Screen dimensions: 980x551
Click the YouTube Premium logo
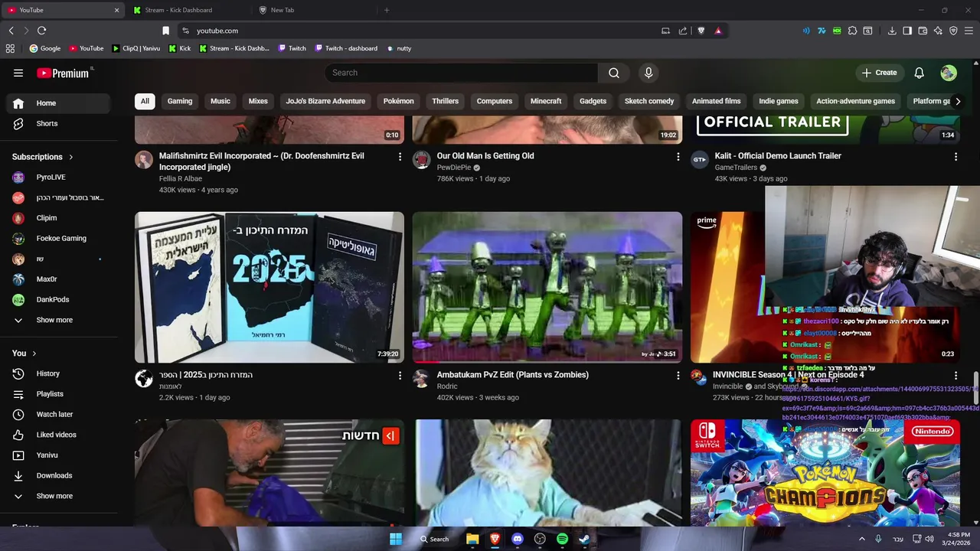pyautogui.click(x=63, y=73)
